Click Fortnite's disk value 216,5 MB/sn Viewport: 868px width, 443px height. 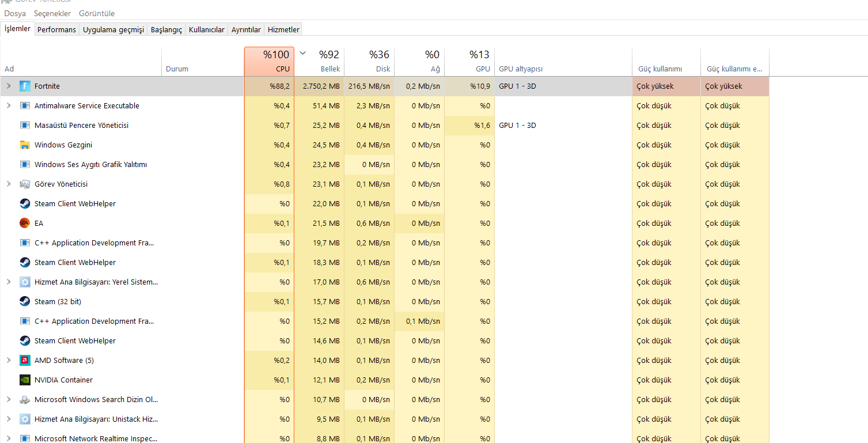(x=369, y=86)
